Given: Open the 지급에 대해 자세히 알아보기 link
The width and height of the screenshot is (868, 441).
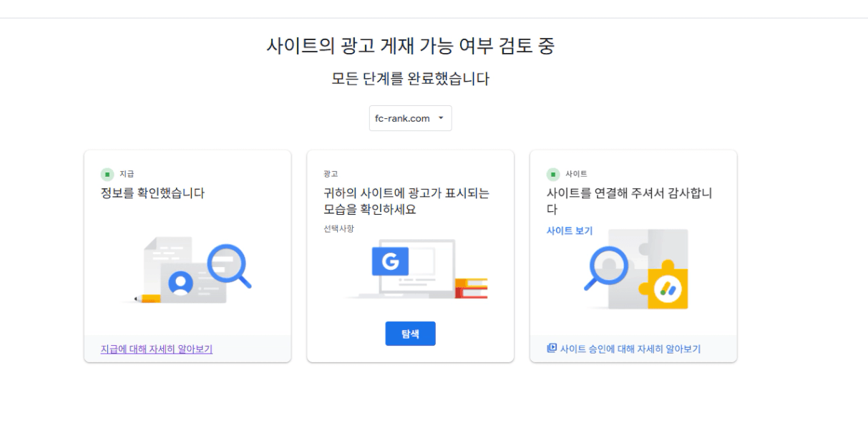Looking at the screenshot, I should pos(157,349).
